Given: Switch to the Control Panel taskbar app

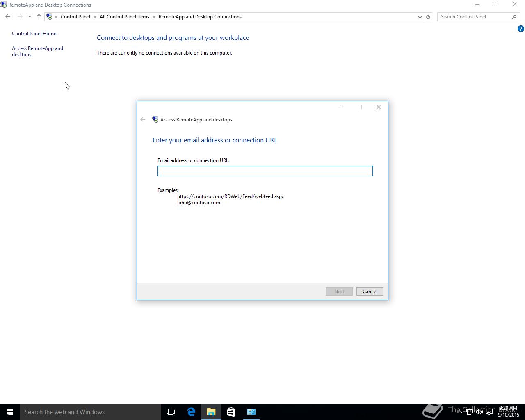Looking at the screenshot, I should coord(251,412).
